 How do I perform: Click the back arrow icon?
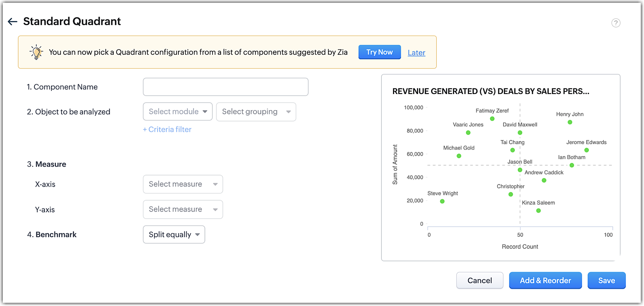tap(13, 22)
